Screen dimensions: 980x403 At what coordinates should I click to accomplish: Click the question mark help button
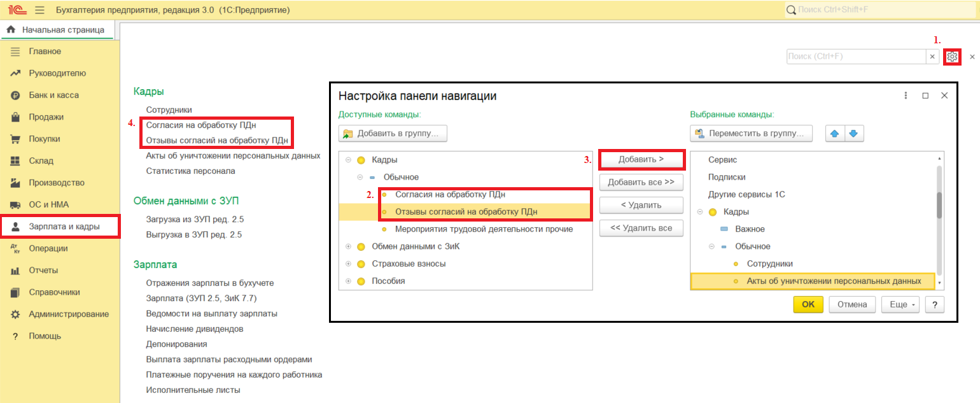pos(934,304)
